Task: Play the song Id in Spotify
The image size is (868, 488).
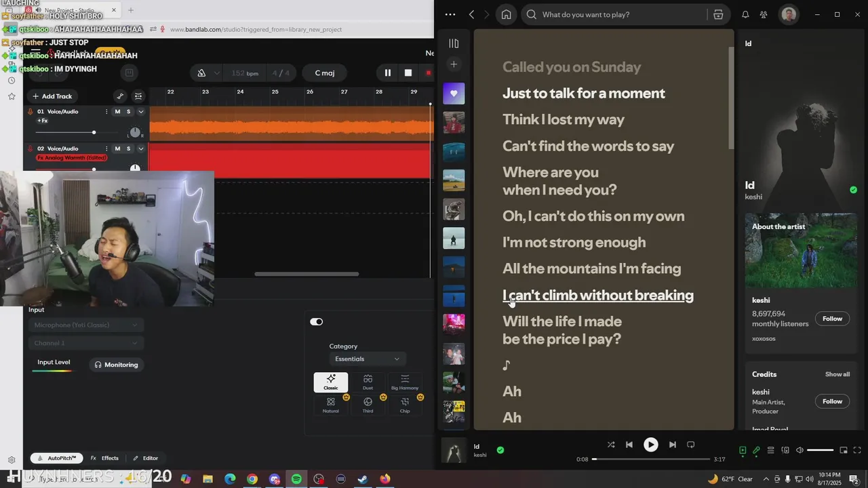Action: point(650,445)
